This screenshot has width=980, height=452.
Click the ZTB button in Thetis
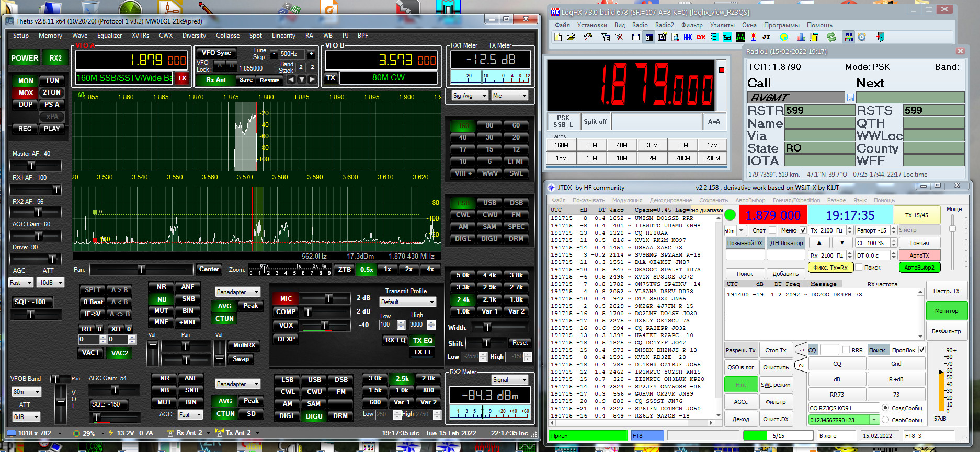[x=345, y=270]
